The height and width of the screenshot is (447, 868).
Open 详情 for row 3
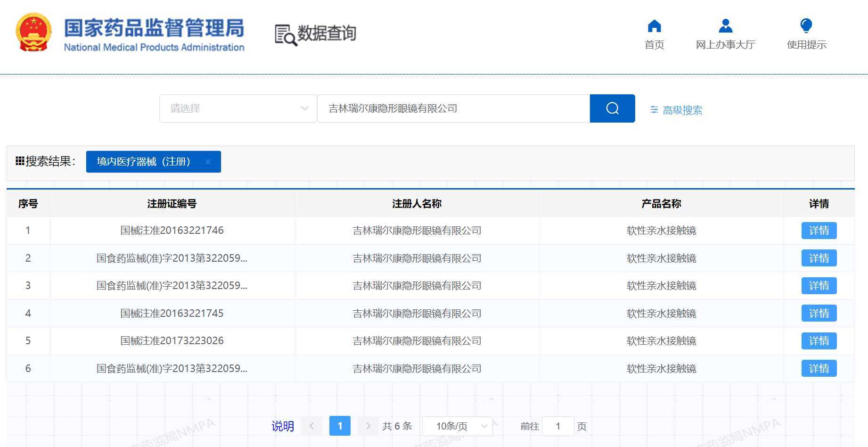pyautogui.click(x=819, y=286)
